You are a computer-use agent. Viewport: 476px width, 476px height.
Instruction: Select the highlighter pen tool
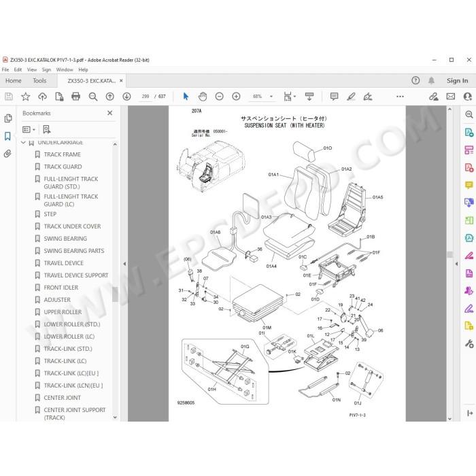351,97
